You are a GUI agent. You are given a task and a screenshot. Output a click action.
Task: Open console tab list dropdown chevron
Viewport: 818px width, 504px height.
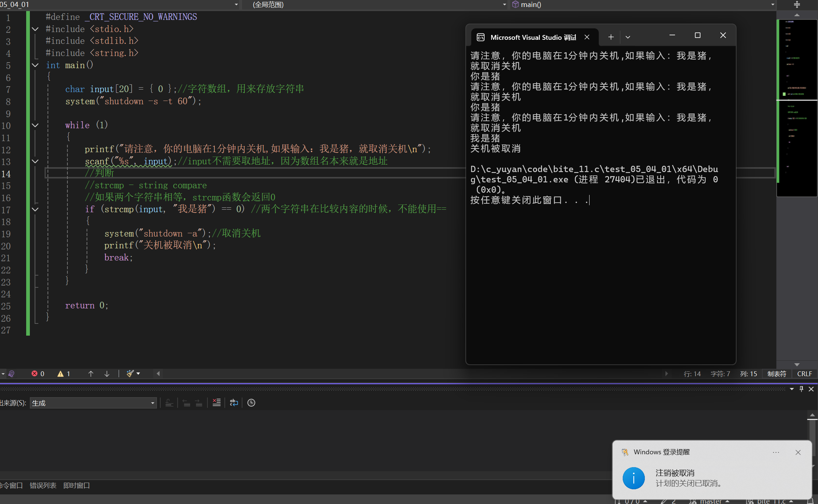coord(628,37)
